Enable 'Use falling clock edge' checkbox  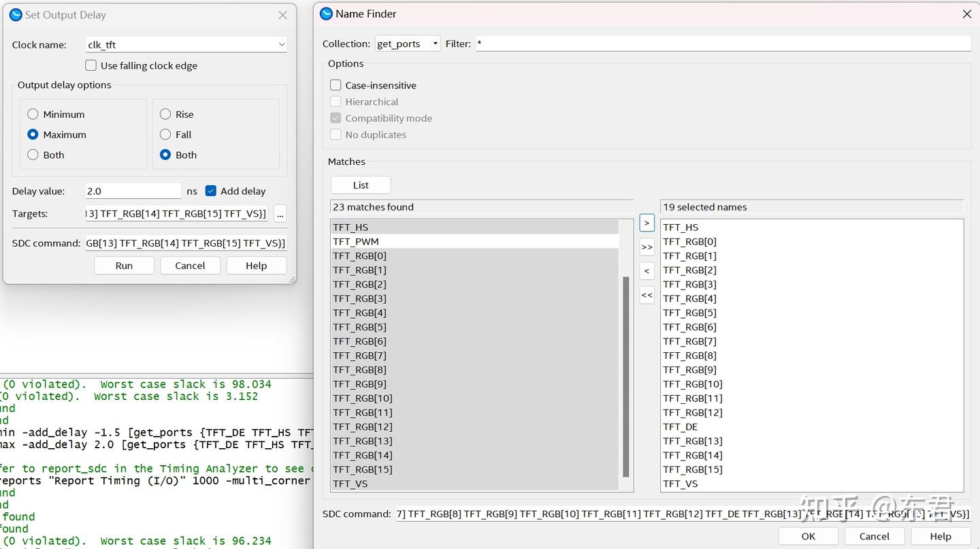[x=91, y=65]
